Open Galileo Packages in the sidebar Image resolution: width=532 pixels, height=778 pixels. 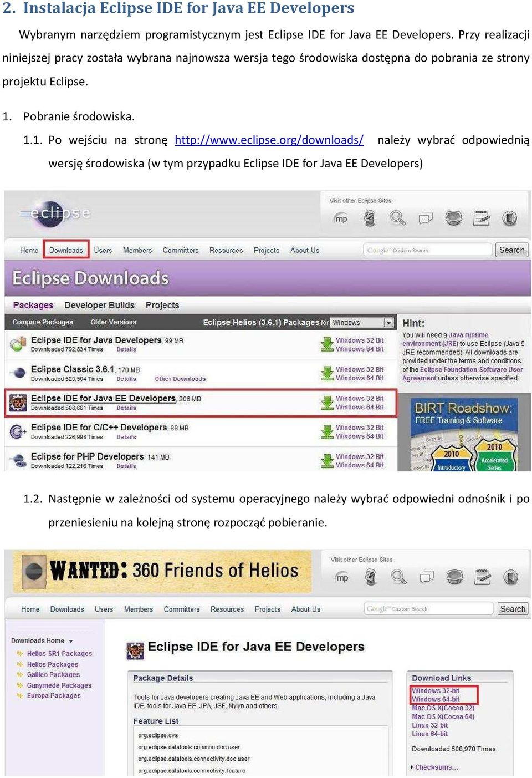(x=53, y=675)
